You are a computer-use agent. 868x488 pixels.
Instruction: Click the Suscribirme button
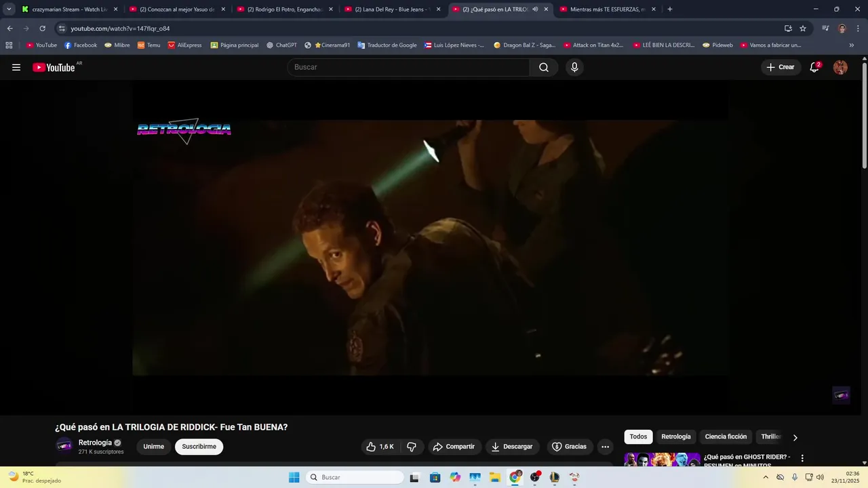pos(199,447)
